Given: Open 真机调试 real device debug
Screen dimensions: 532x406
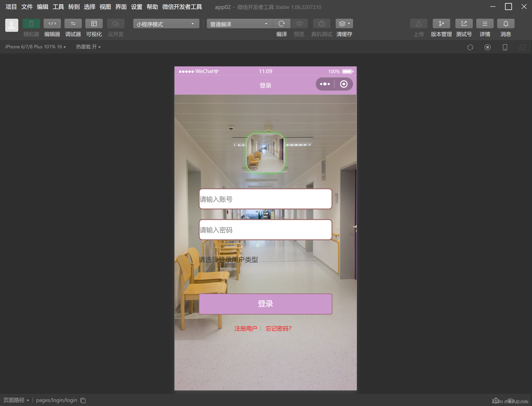Looking at the screenshot, I should 321,24.
